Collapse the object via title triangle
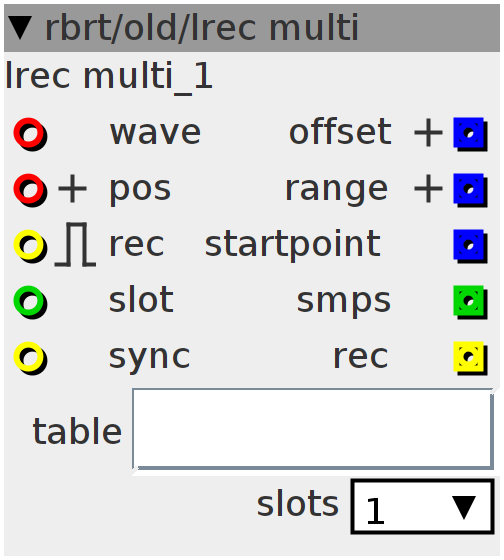Image resolution: width=504 pixels, height=560 pixels. [20, 28]
